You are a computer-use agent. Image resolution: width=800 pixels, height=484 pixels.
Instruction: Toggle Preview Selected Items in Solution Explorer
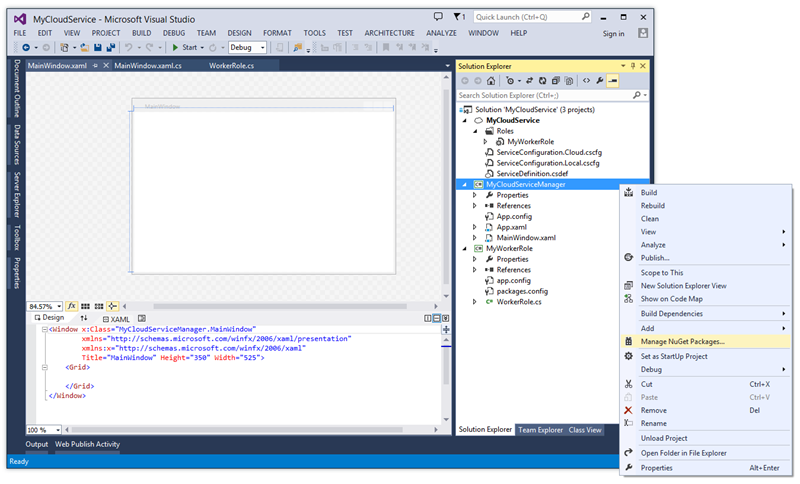tap(613, 81)
